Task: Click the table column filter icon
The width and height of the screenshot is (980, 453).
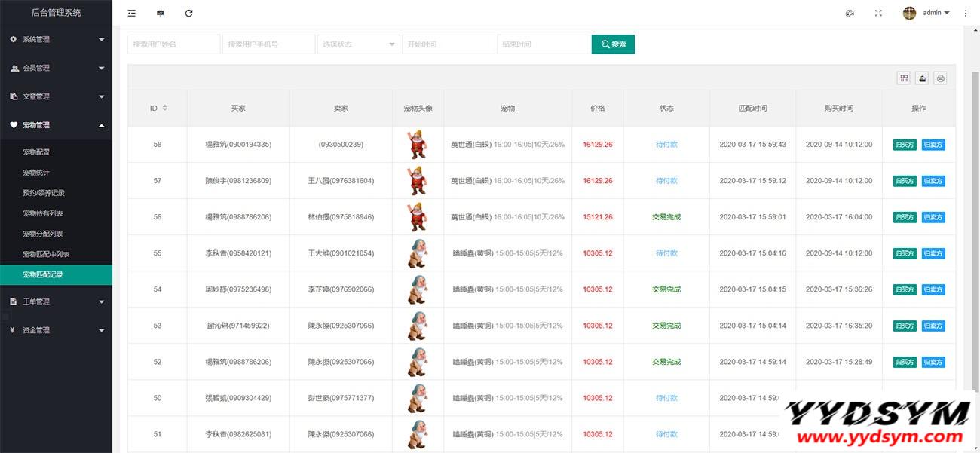Action: (904, 78)
